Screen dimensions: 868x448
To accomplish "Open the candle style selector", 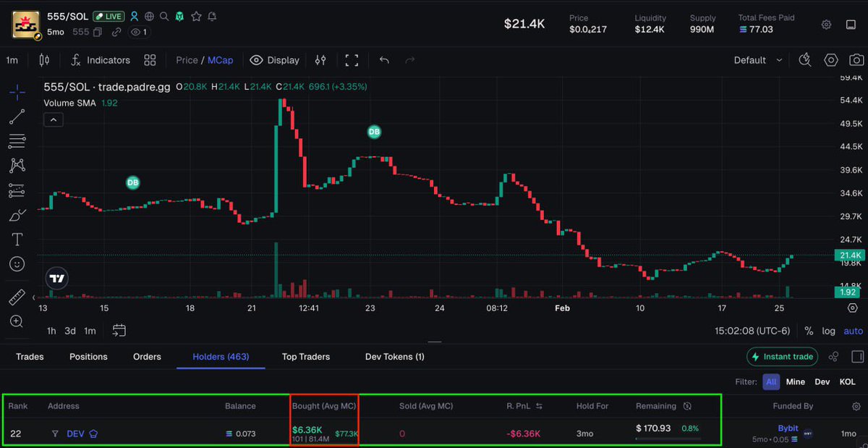I will [43, 60].
